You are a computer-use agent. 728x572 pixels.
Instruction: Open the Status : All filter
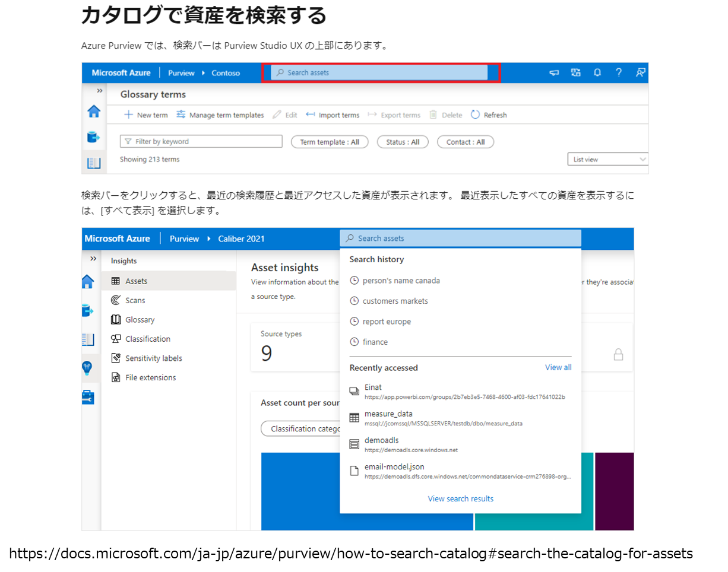(x=403, y=142)
